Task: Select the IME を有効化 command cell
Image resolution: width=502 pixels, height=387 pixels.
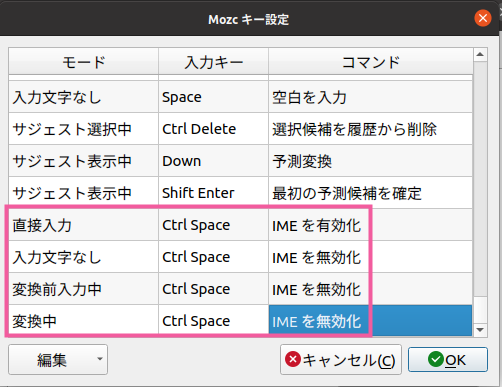Action: (370, 225)
